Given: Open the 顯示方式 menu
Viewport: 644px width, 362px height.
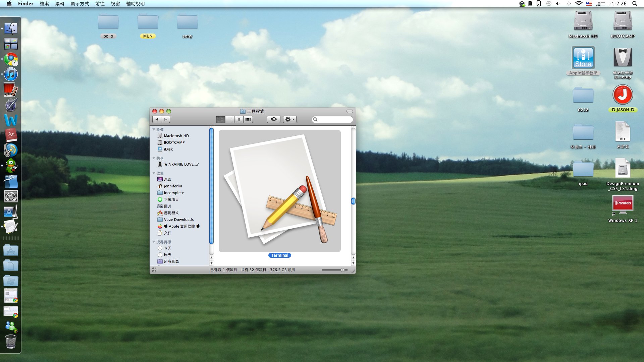Looking at the screenshot, I should 80,4.
